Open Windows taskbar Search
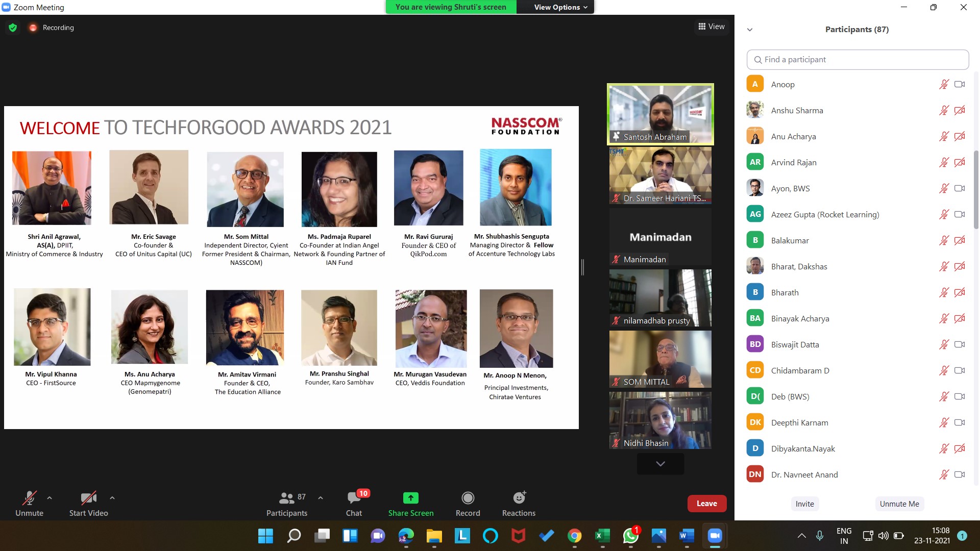Image resolution: width=980 pixels, height=551 pixels. [x=294, y=536]
